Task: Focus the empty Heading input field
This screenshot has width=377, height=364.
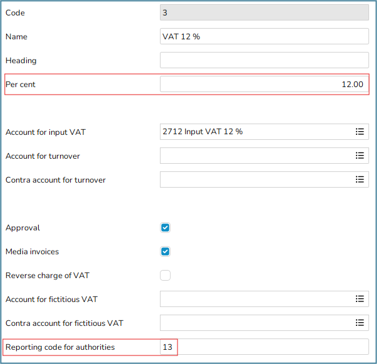Action: [x=264, y=60]
